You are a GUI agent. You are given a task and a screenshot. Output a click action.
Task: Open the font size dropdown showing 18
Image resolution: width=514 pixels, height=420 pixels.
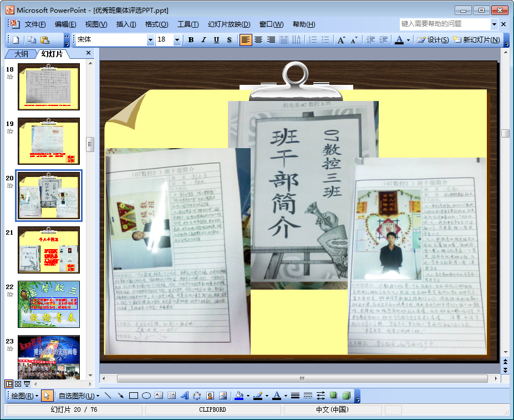177,40
